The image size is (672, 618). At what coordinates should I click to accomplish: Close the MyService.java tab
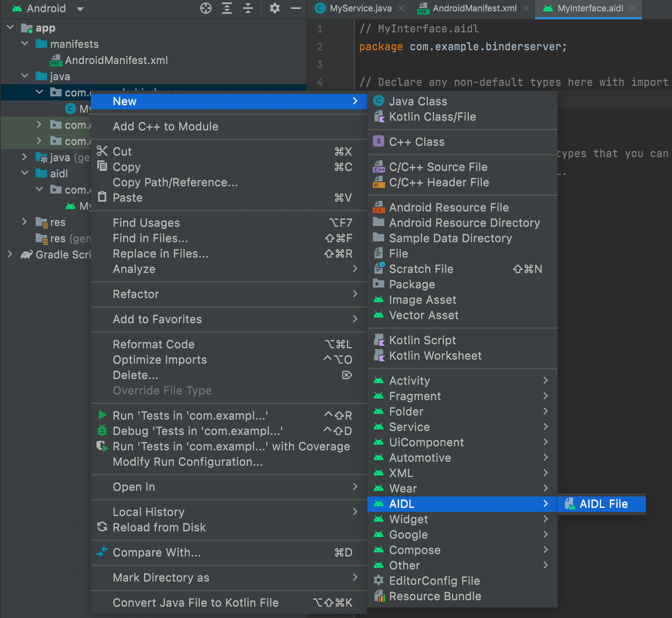coord(401,8)
